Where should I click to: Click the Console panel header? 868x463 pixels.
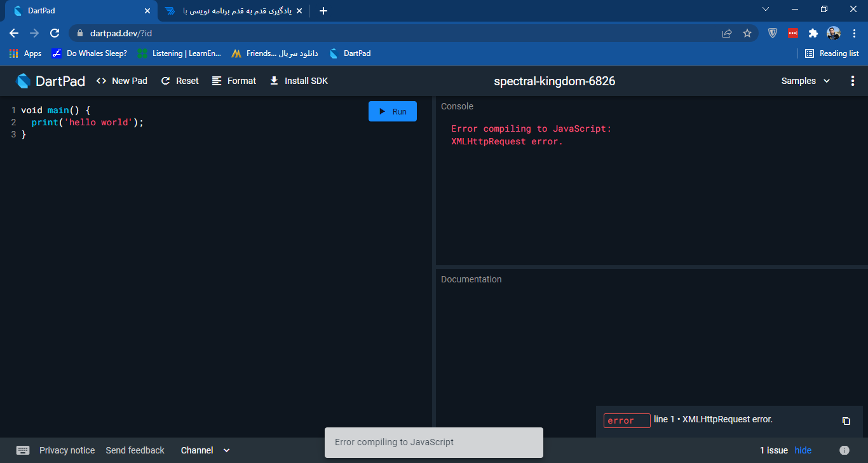457,106
